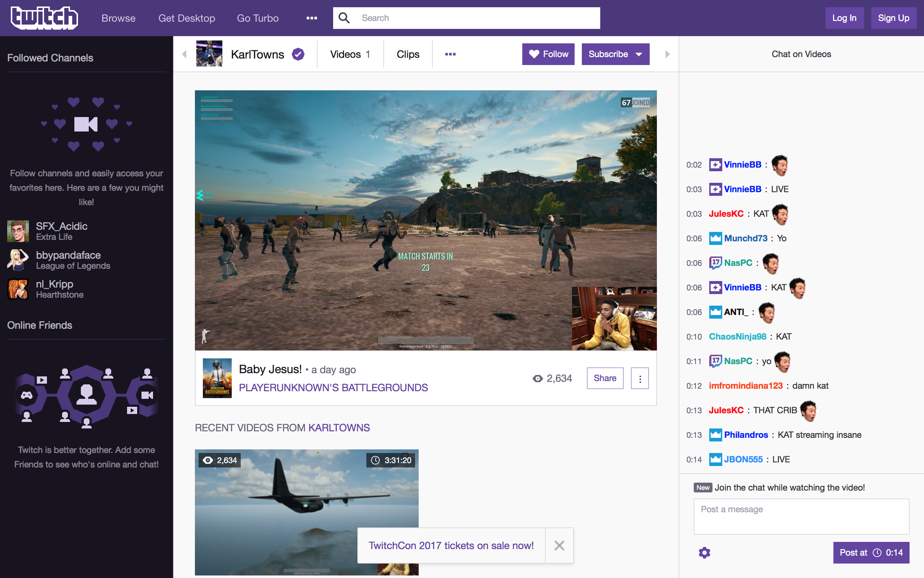Image resolution: width=924 pixels, height=578 pixels.
Task: Click the online friends network graphic
Action: 86,397
